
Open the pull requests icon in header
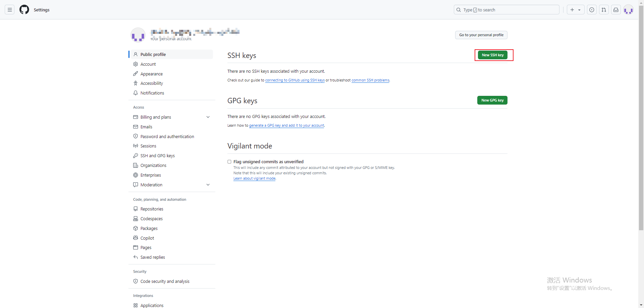point(604,10)
